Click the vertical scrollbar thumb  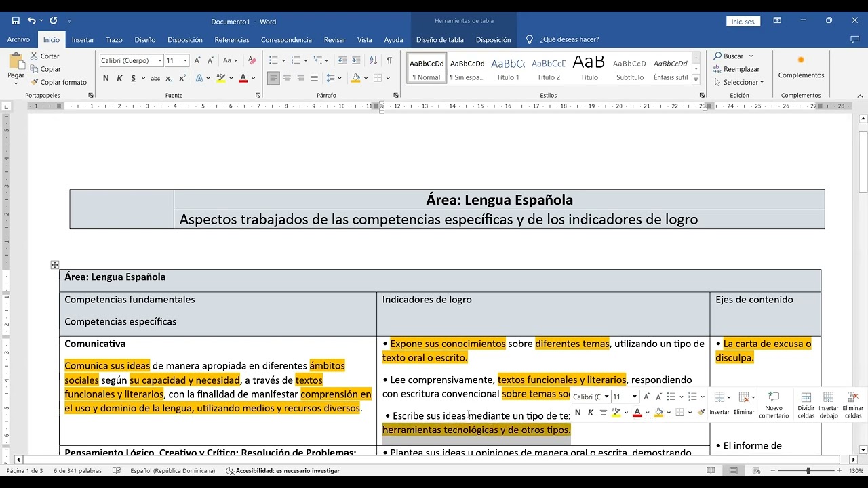[863, 161]
